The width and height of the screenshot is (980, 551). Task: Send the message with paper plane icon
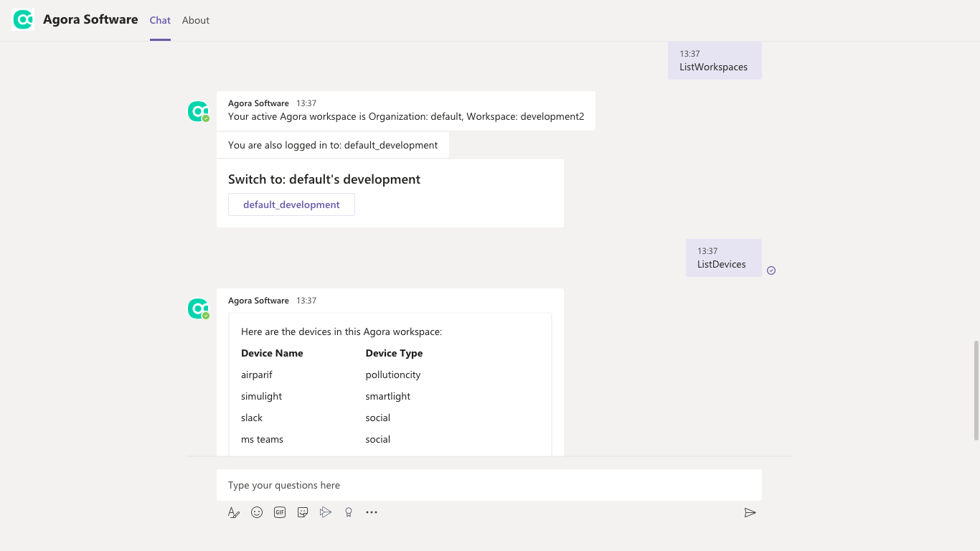point(750,512)
